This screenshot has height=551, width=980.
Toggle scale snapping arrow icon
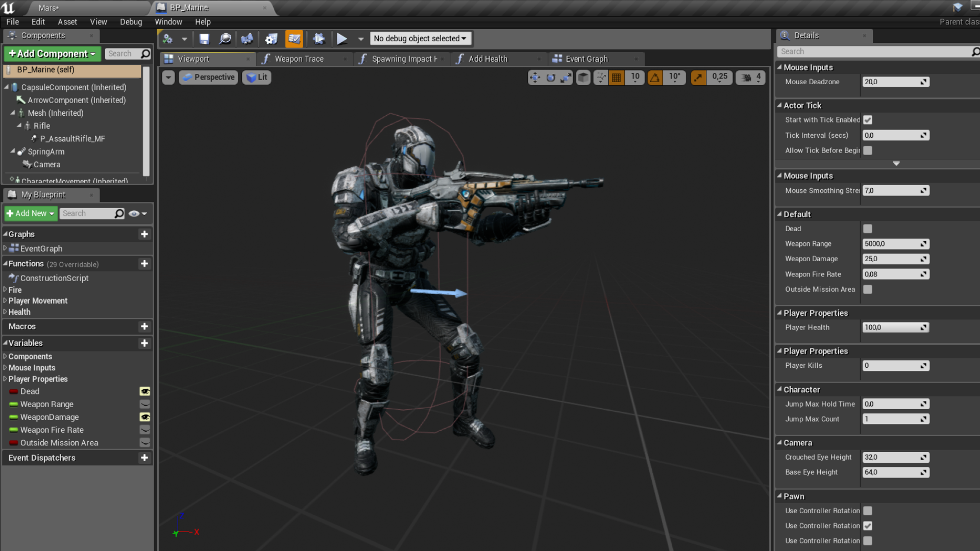point(698,78)
